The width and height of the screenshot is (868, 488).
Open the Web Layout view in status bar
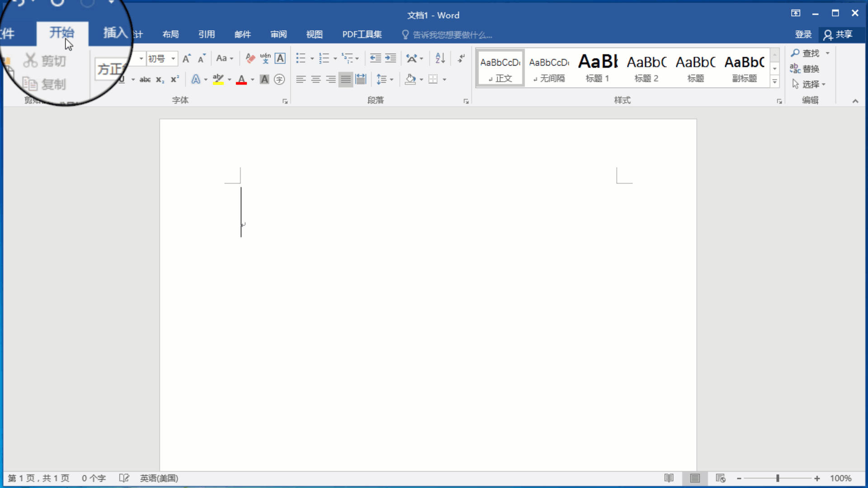coord(721,478)
